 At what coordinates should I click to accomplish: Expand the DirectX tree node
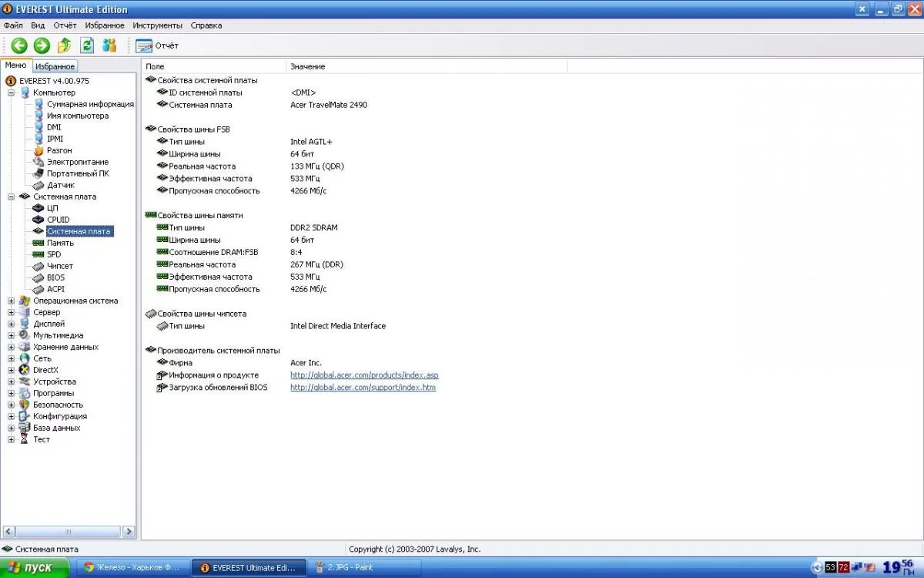(x=12, y=370)
